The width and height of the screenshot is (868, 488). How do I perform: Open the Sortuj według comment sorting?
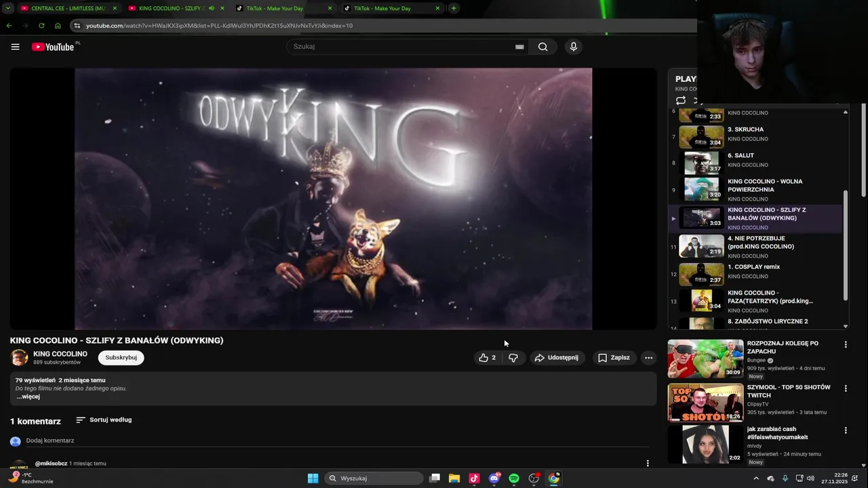point(104,420)
